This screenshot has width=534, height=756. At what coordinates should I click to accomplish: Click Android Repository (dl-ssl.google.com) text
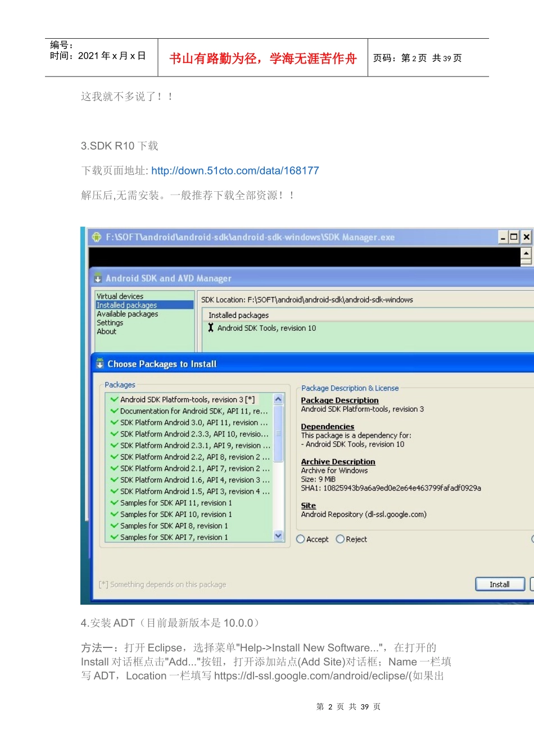(364, 514)
